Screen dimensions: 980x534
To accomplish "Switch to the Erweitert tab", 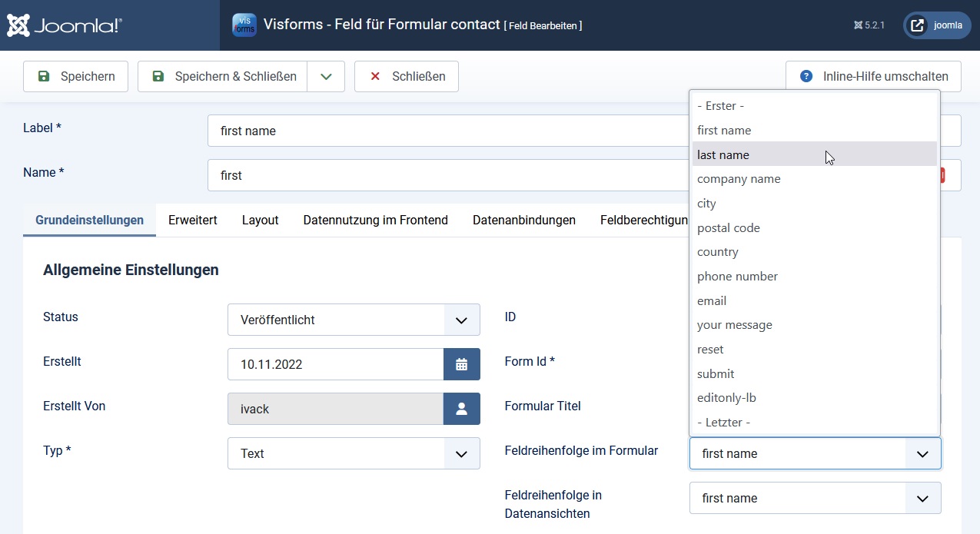I will point(192,220).
